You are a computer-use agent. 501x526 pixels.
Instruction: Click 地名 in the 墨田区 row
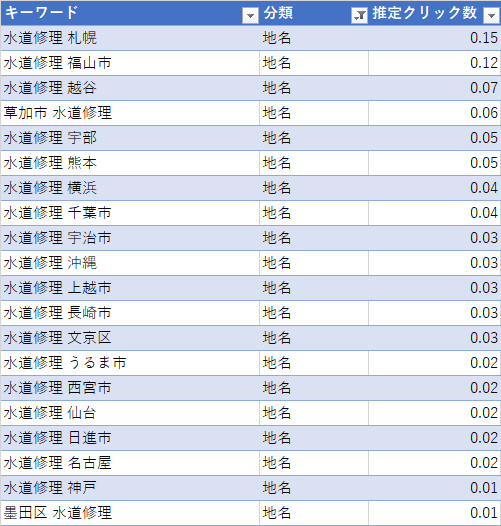277,513
